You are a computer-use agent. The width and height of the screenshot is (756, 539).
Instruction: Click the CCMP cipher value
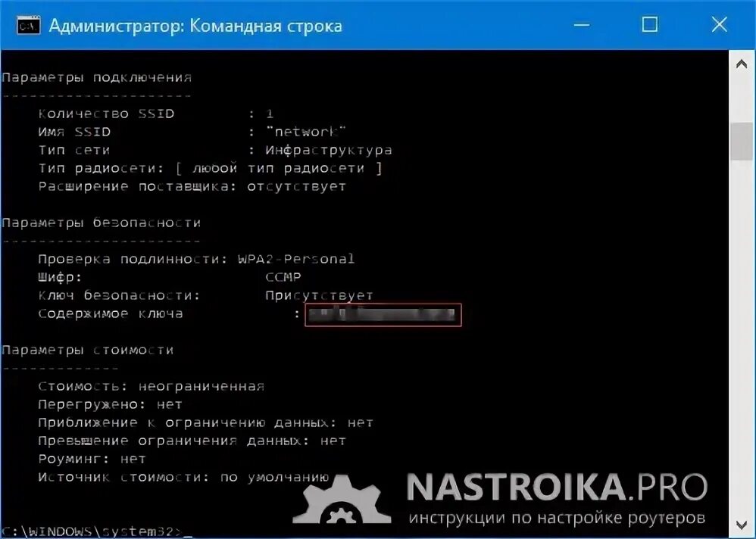[283, 277]
